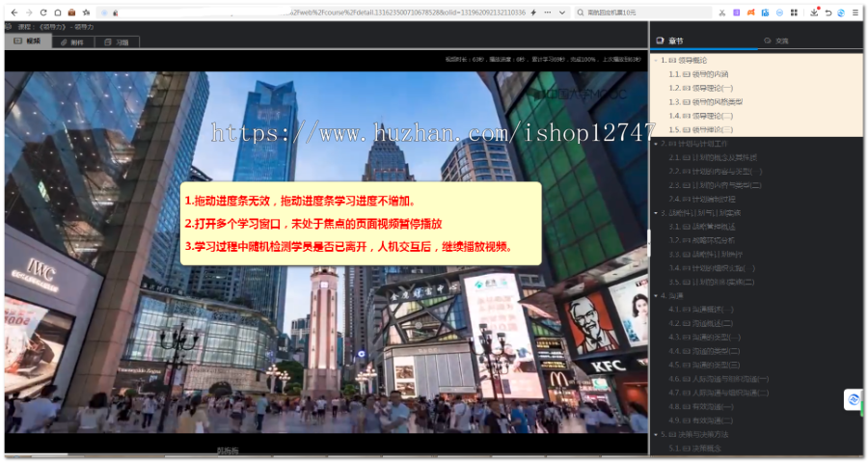Open lesson 1.3 领导的风格类型
The image size is (868, 462).
coord(706,102)
